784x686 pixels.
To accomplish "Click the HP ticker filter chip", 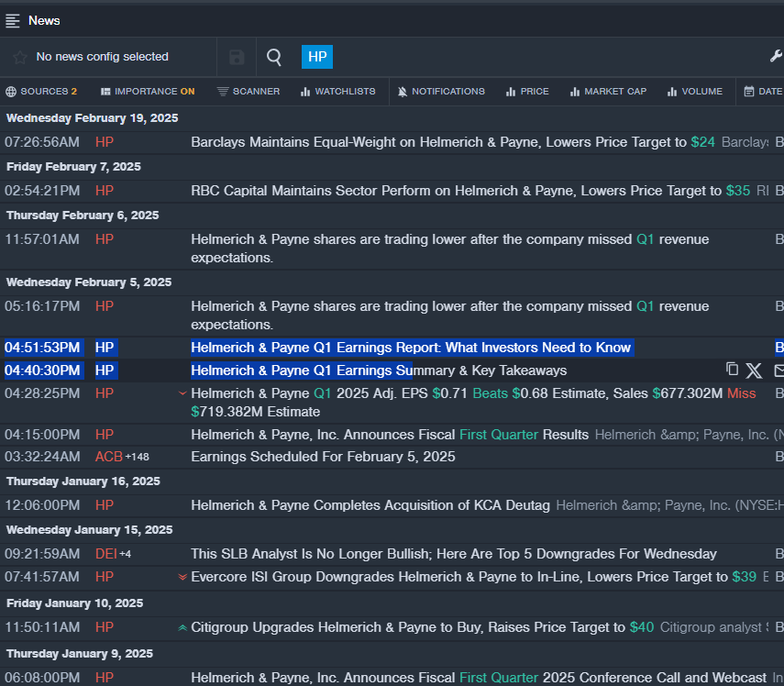I will [x=317, y=57].
